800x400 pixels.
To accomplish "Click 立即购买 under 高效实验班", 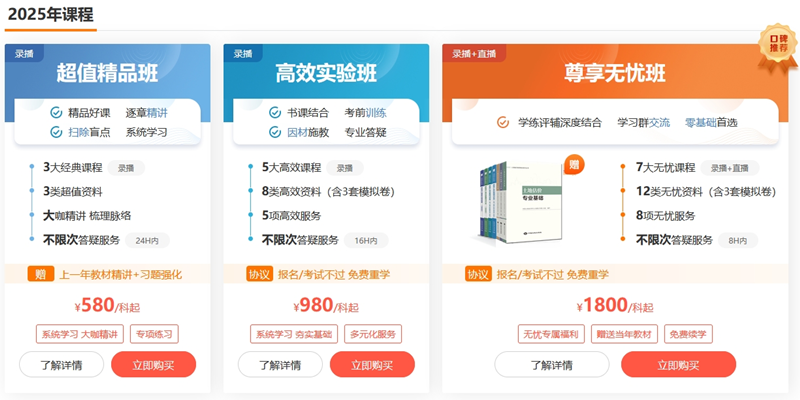I will [372, 365].
